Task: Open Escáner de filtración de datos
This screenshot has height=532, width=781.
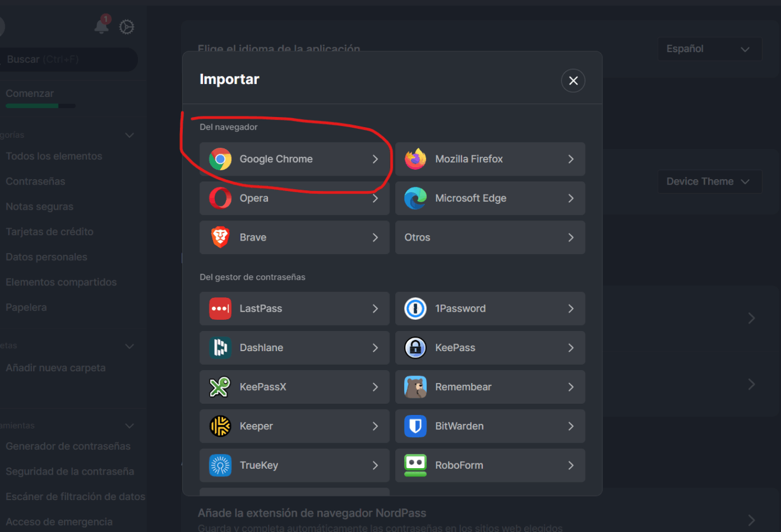Action: click(76, 497)
